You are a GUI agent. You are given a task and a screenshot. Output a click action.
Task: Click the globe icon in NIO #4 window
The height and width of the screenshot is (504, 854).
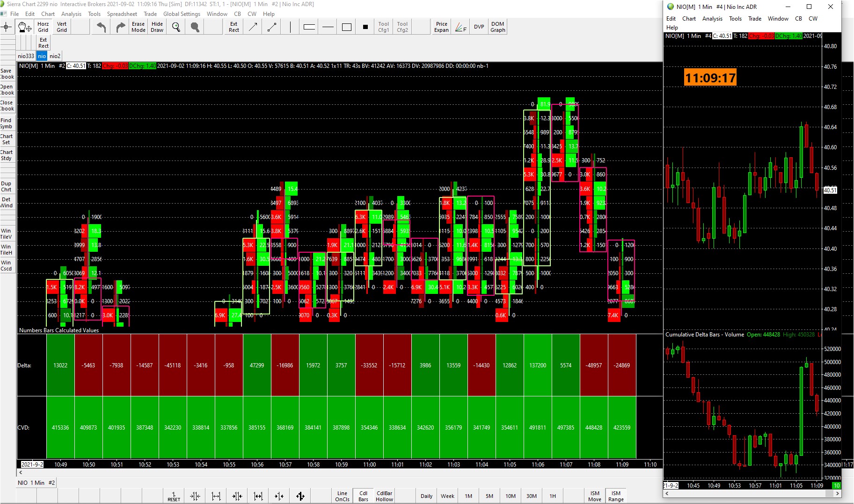(671, 7)
